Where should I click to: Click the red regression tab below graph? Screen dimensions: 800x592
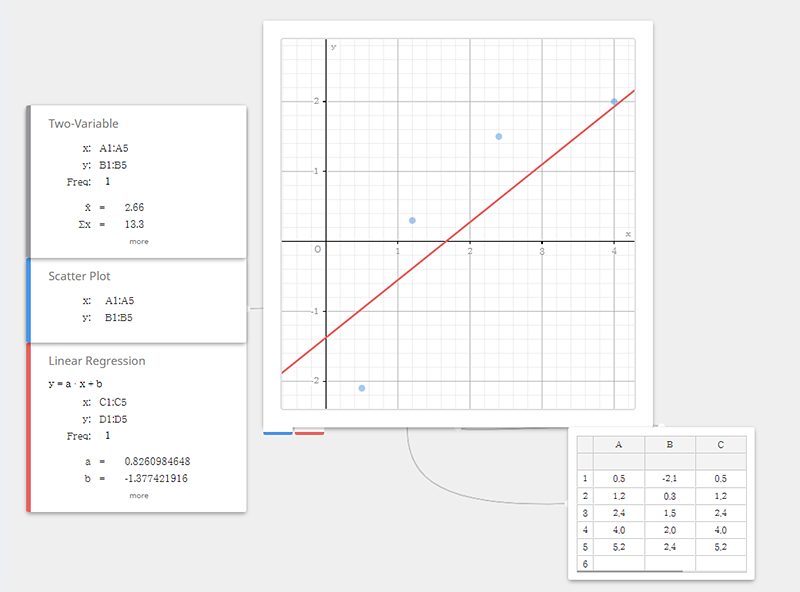point(309,432)
